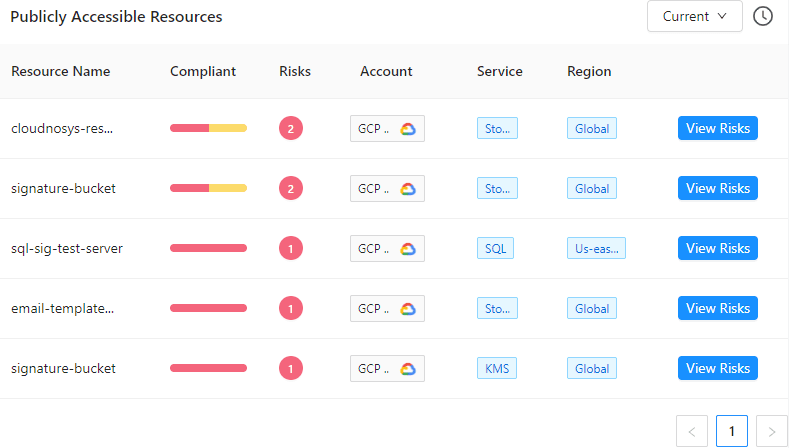Click the Global region tag in cloudnosys-res... row
The width and height of the screenshot is (789, 448).
[x=592, y=128]
